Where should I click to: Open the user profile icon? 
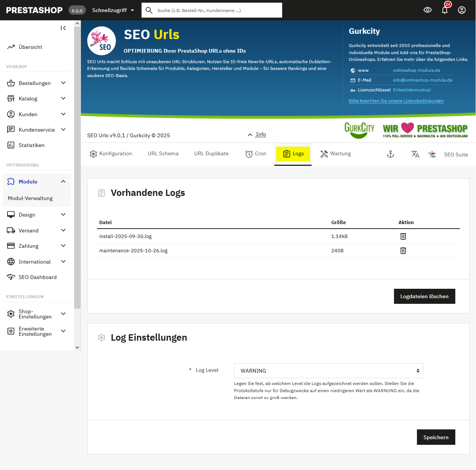tap(462, 10)
